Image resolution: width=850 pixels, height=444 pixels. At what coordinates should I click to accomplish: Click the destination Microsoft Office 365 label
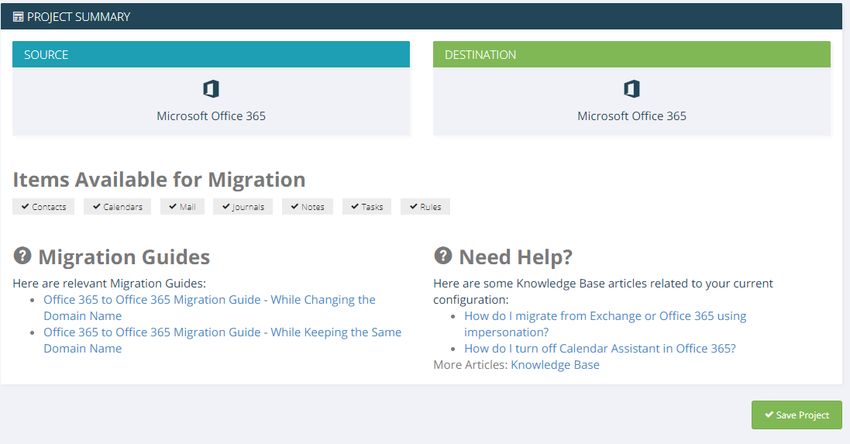click(x=632, y=116)
